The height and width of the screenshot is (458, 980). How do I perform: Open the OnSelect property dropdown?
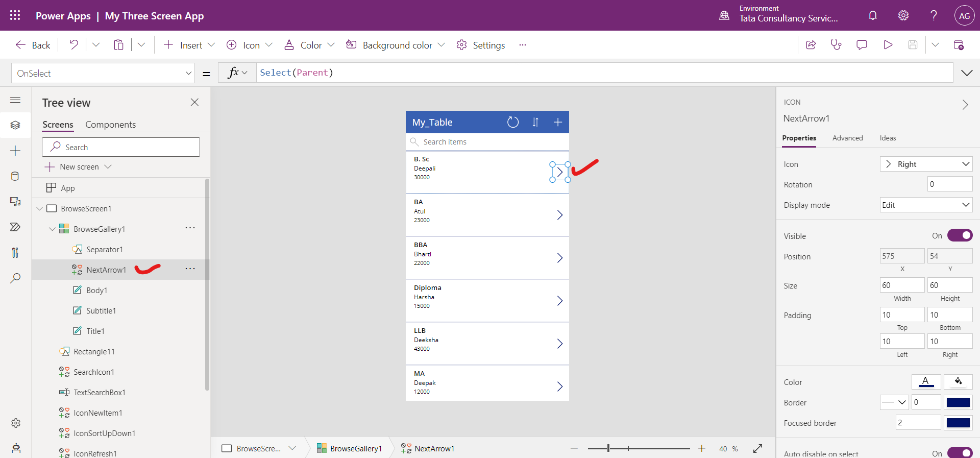(103, 73)
